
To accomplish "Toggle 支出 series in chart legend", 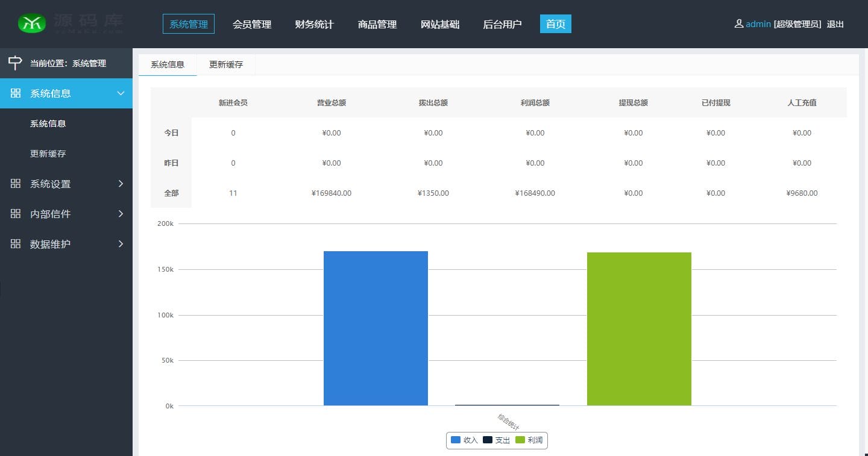I will 496,440.
